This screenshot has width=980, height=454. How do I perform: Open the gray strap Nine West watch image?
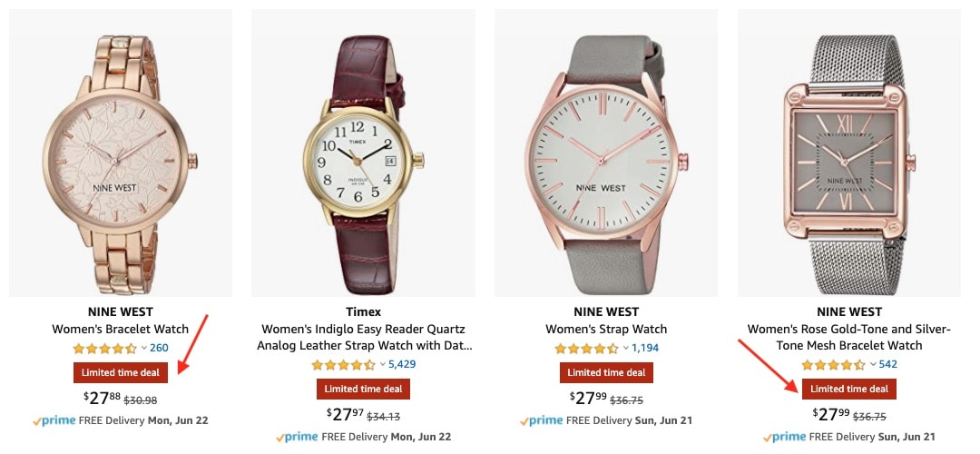point(605,153)
